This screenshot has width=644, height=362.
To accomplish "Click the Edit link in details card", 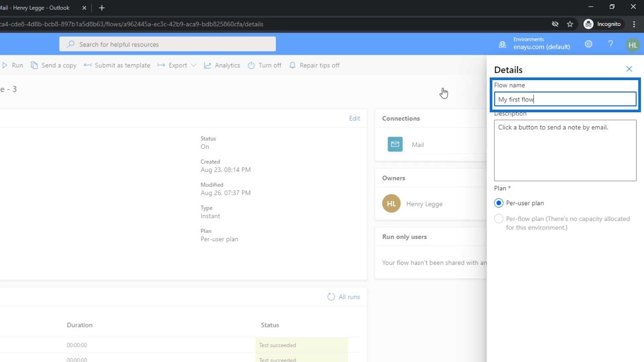I will pos(355,118).
